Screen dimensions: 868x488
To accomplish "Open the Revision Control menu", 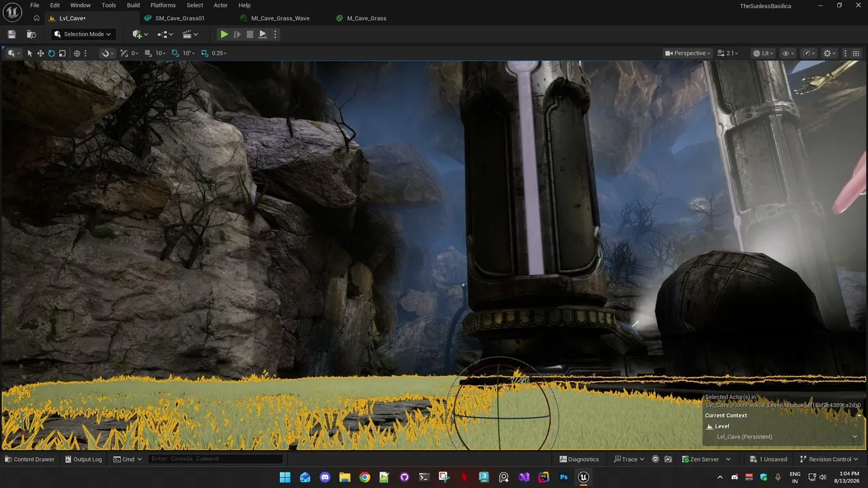I will click(x=829, y=459).
